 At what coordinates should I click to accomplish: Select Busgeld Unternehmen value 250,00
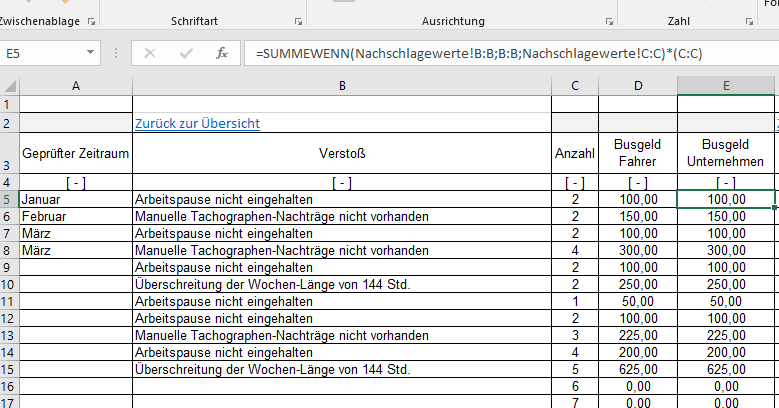[726, 284]
